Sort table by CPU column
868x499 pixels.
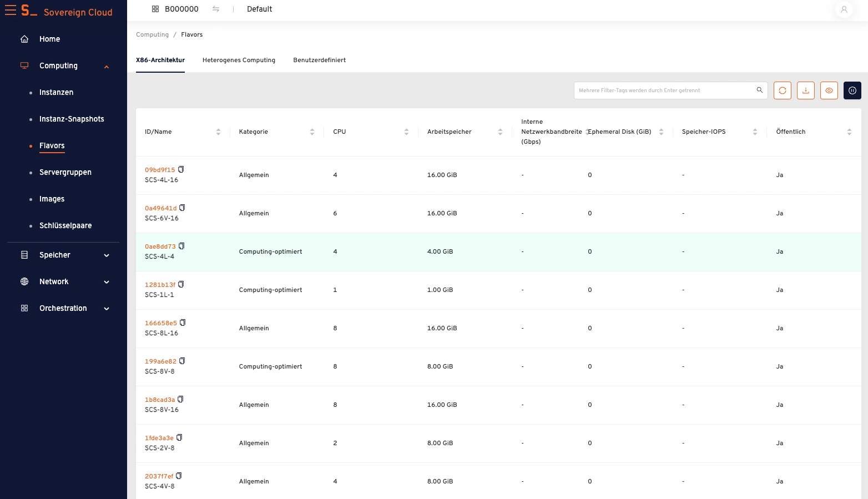406,132
